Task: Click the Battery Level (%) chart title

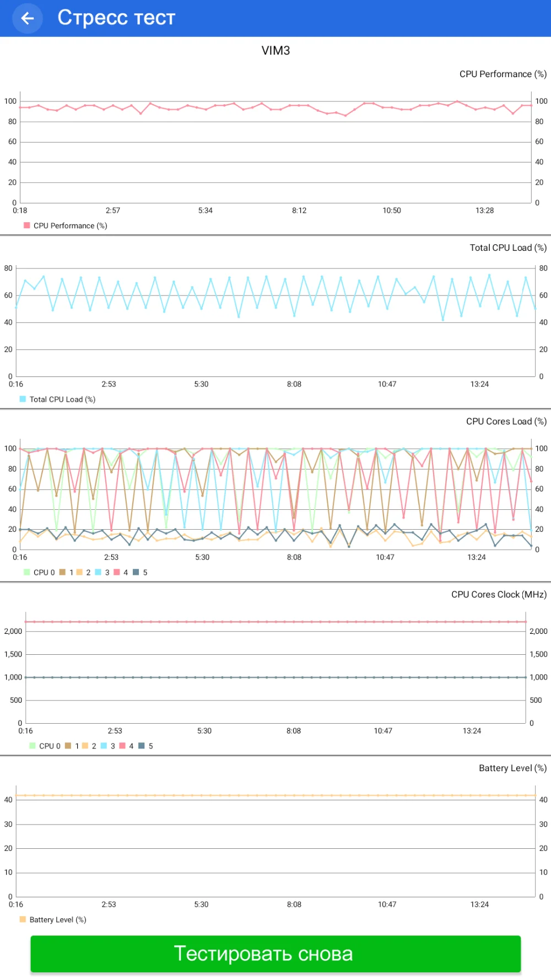Action: coord(512,768)
